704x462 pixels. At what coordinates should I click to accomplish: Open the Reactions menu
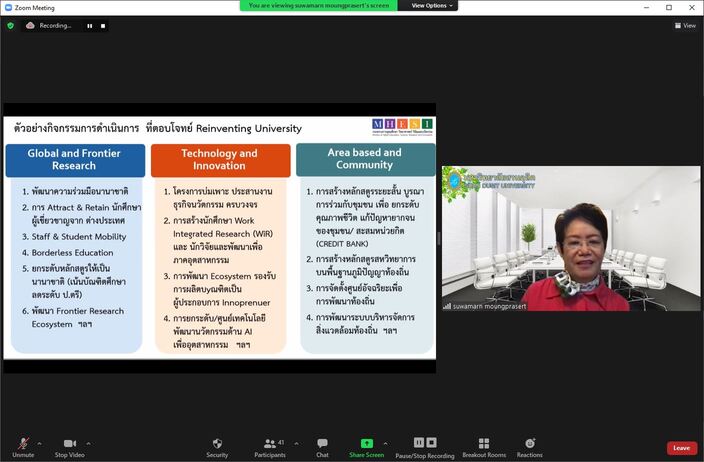pyautogui.click(x=530, y=447)
